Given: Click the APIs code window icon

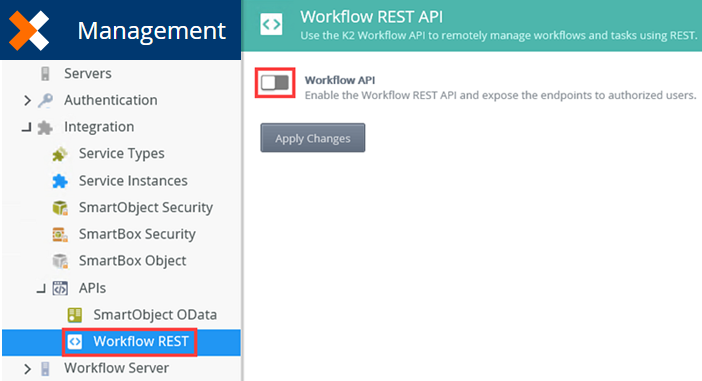Looking at the screenshot, I should (60, 288).
